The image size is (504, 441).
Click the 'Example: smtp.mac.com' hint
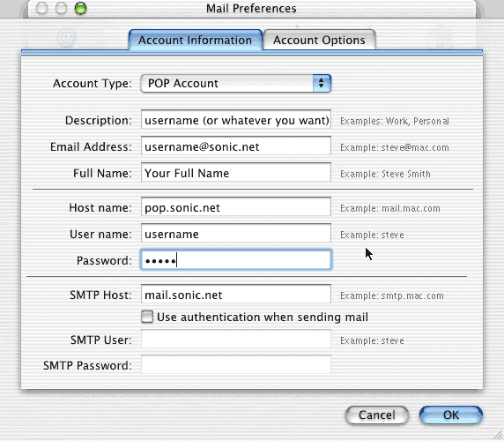click(x=392, y=295)
